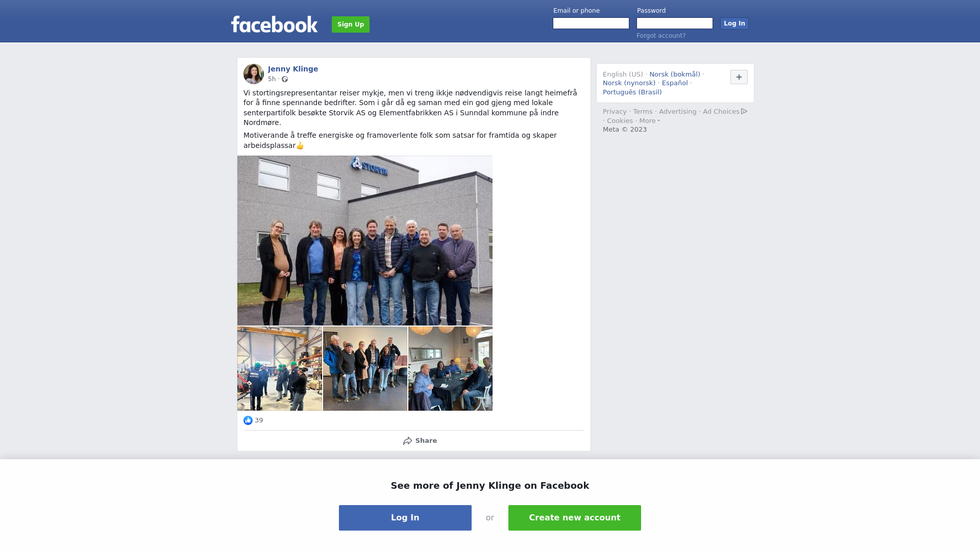Click the green Sign Up button
This screenshot has width=980, height=551.
tap(351, 24)
